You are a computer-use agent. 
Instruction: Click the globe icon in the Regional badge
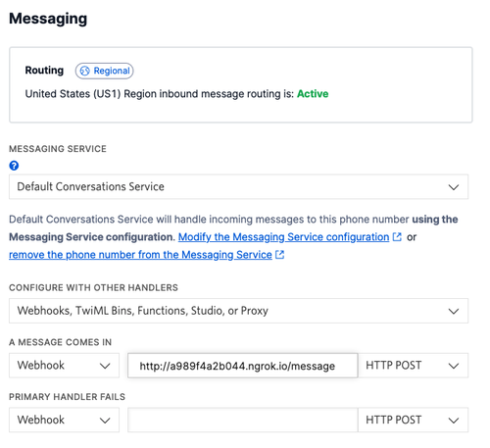[84, 71]
